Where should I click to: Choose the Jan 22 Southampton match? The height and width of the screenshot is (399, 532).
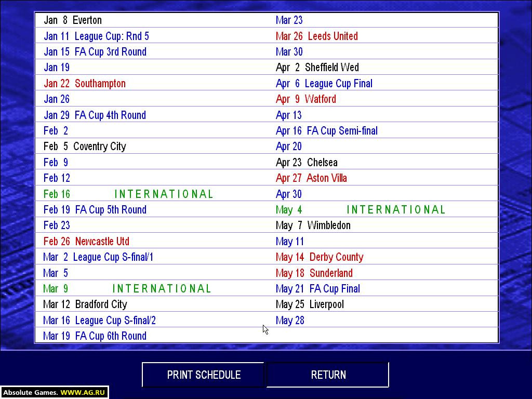pos(85,84)
